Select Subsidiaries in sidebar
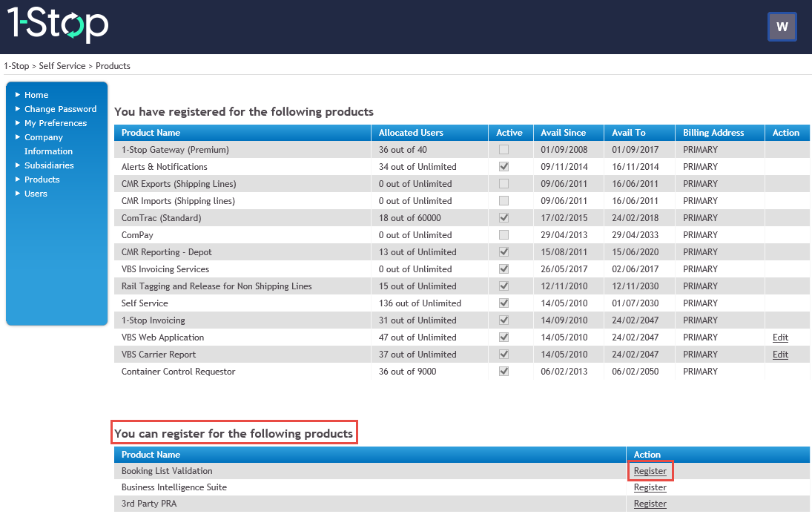812x517 pixels. coord(49,165)
